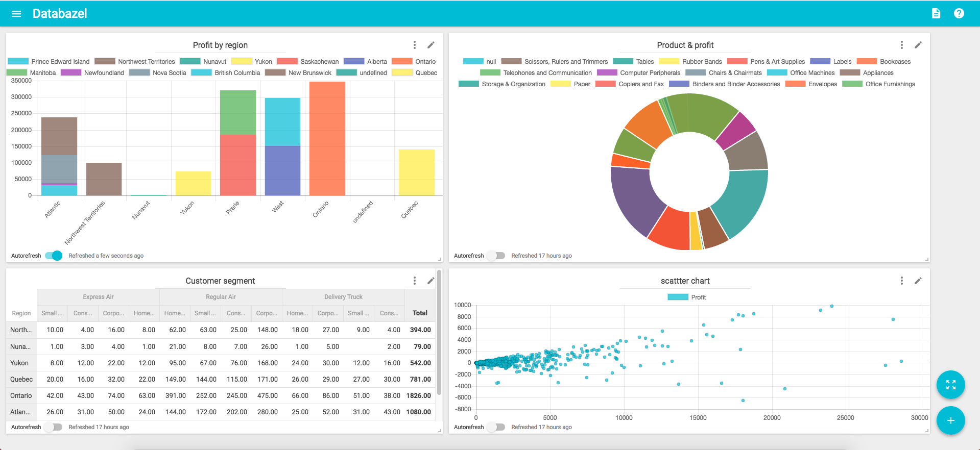Click the document icon in header
The image size is (980, 450).
[x=936, y=14]
